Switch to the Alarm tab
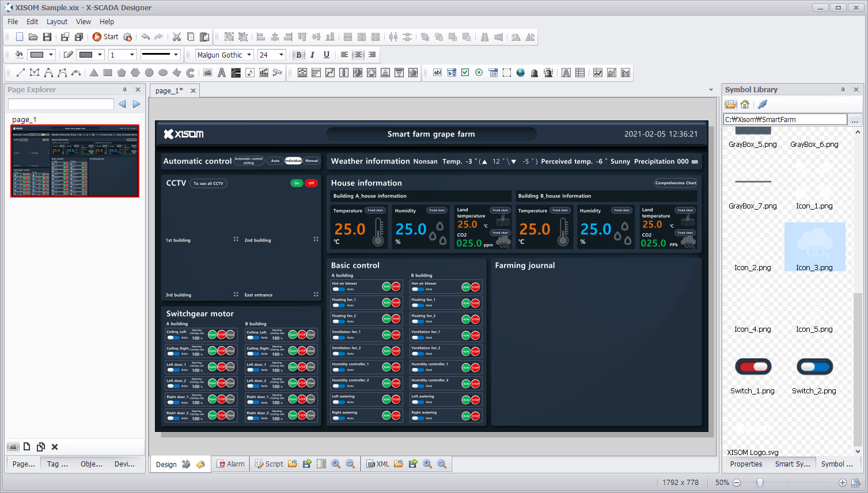Screen dimensions: 868x493 [230, 464]
